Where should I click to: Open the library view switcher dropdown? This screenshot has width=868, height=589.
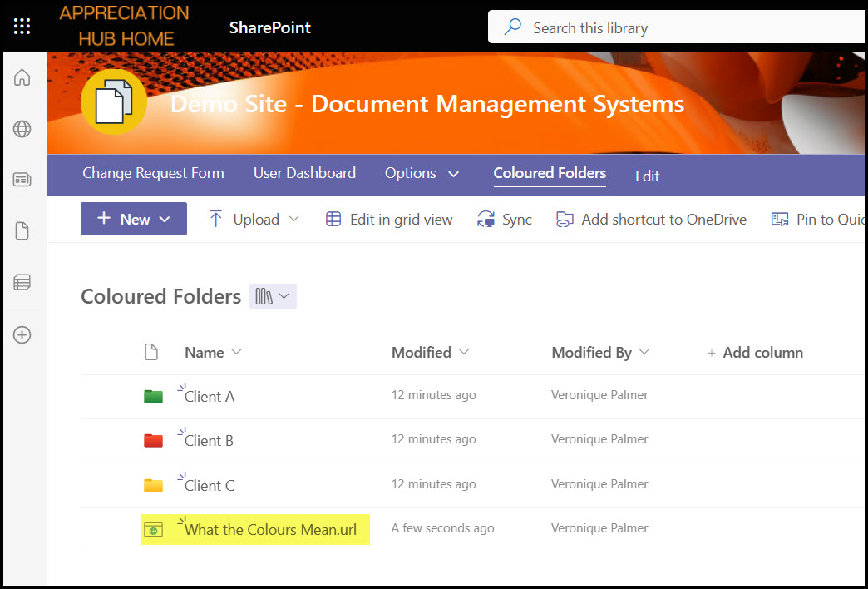point(273,296)
